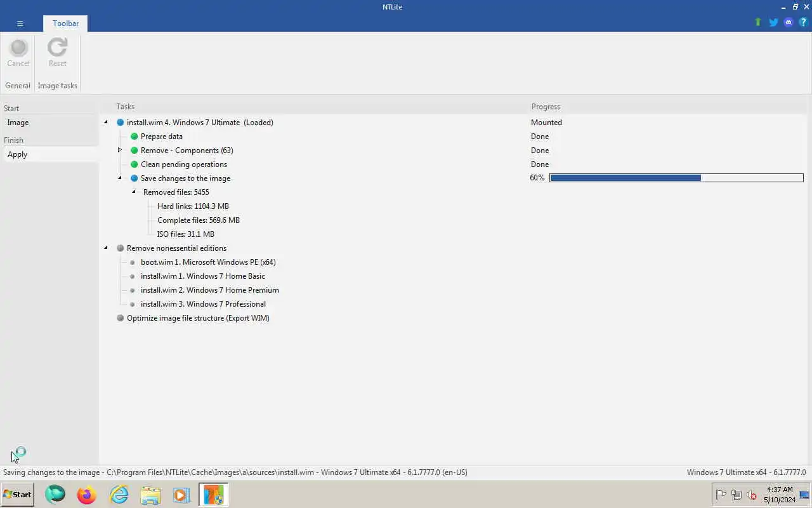
Task: Click the taskbar clock showing 4:37 AM
Action: click(780, 495)
